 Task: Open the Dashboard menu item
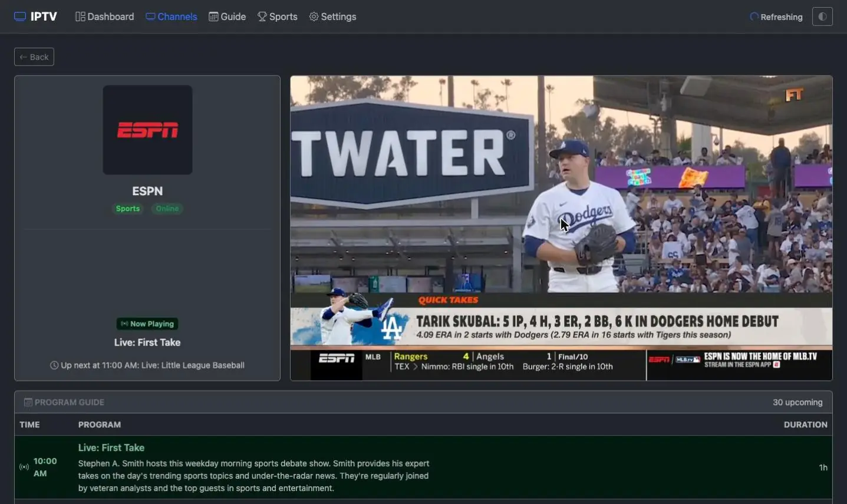pyautogui.click(x=104, y=17)
